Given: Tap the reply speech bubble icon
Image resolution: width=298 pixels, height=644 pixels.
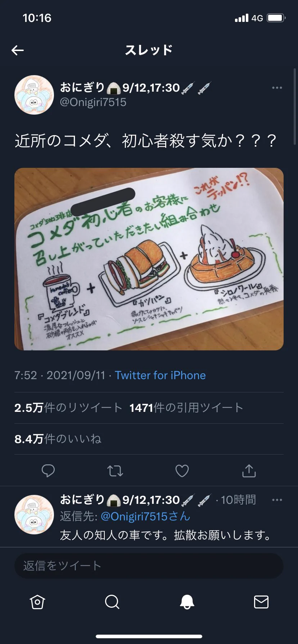Looking at the screenshot, I should point(48,471).
